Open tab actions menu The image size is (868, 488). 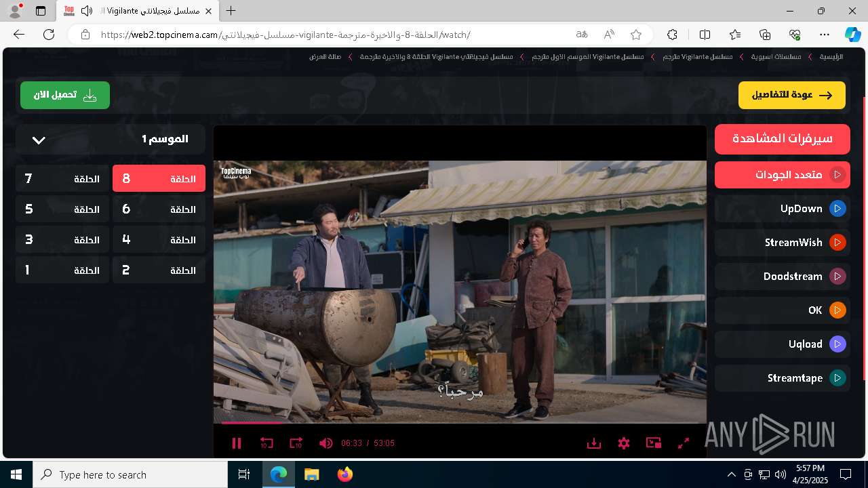(41, 11)
